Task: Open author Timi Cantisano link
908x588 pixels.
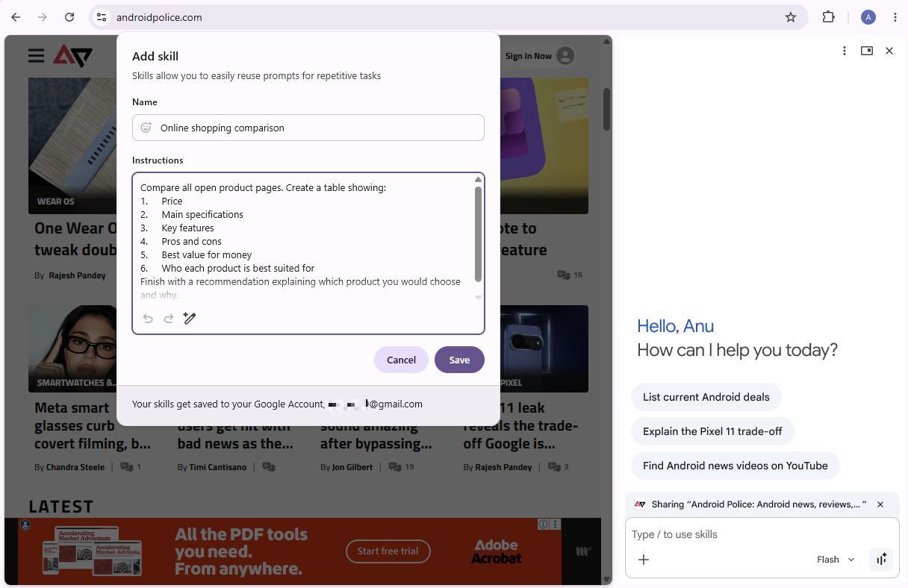Action: [x=219, y=467]
